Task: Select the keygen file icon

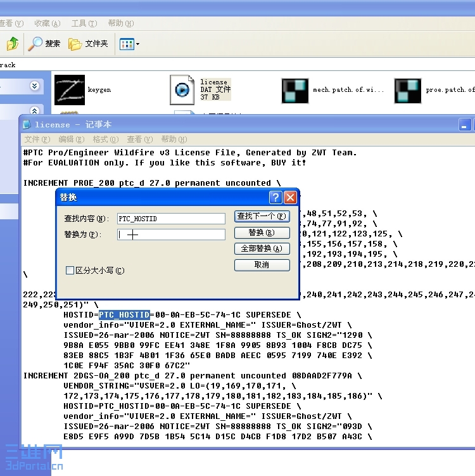Action: click(x=70, y=90)
